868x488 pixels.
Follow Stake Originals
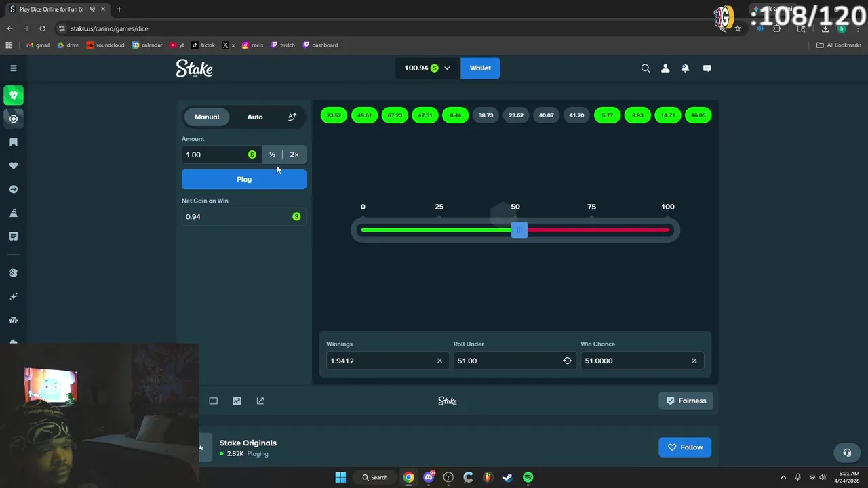coord(685,447)
